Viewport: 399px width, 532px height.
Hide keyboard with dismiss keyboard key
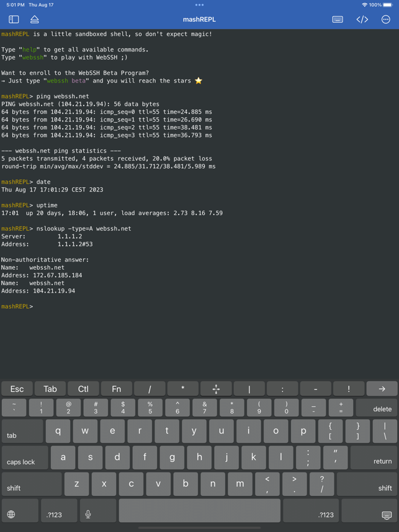coord(369,511)
